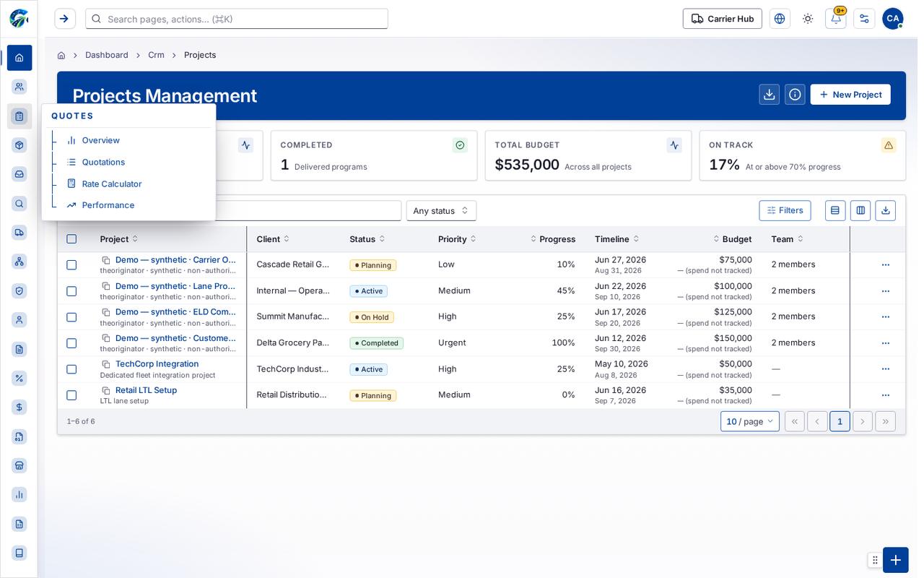Click the New Project button
This screenshot has width=924, height=578.
(x=850, y=95)
